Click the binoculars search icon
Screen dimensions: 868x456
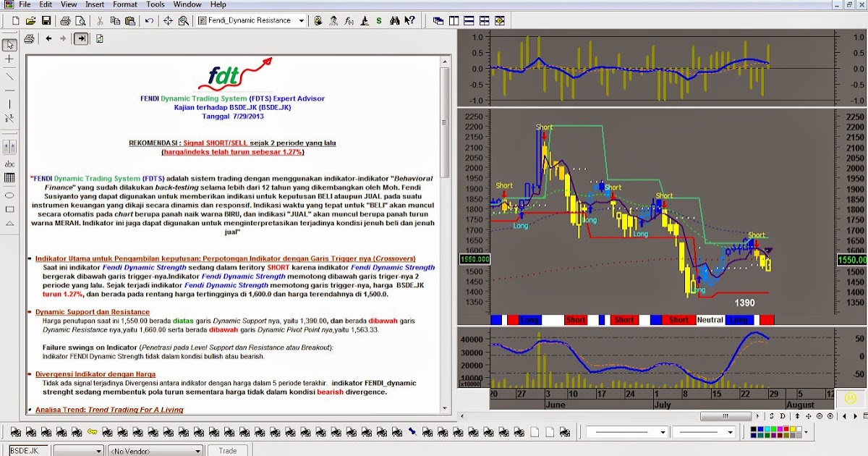394,21
